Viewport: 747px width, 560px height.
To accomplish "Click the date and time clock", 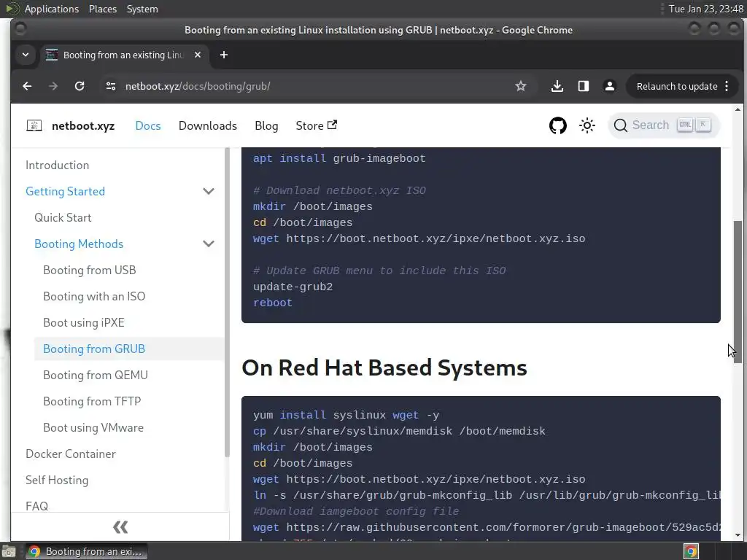I will tap(705, 9).
